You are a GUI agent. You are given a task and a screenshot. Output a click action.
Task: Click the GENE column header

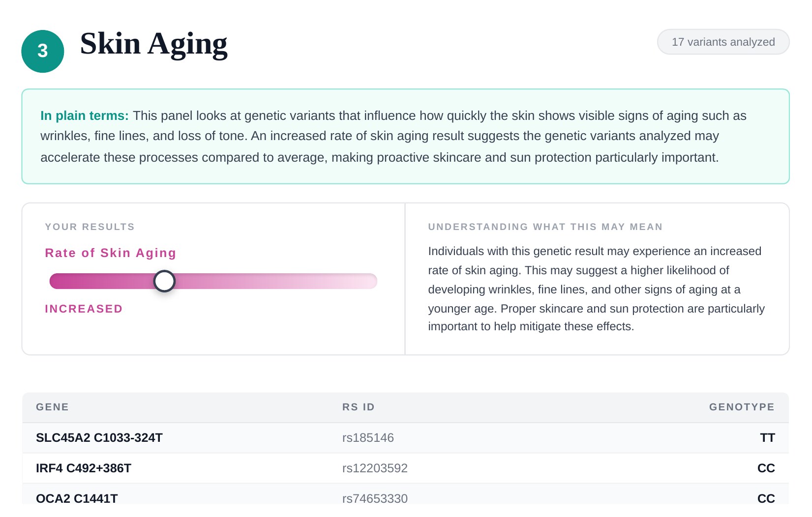[53, 407]
